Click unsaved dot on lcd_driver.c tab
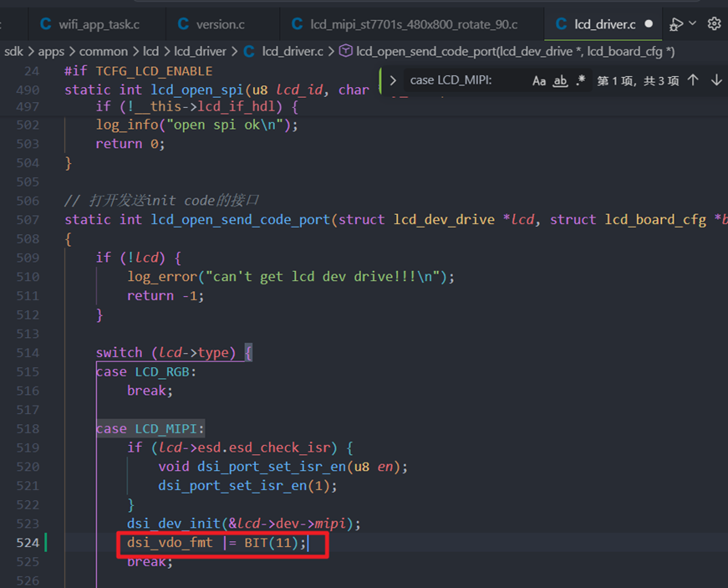This screenshot has width=728, height=588. pos(649,23)
